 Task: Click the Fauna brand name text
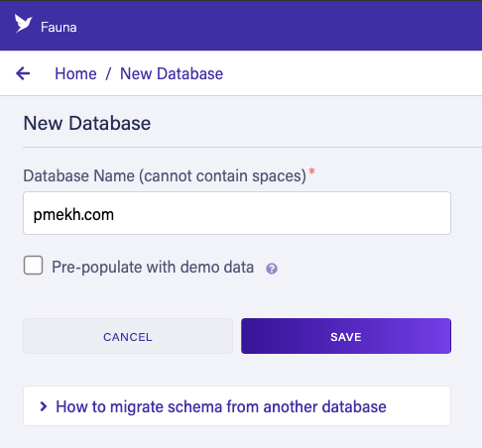(x=59, y=27)
